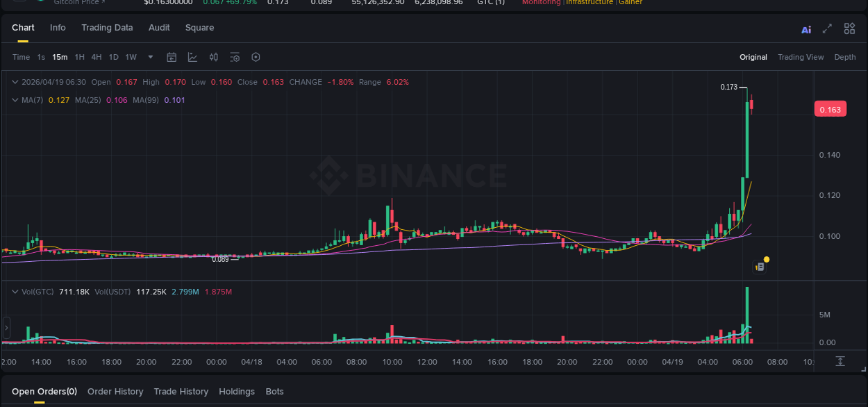This screenshot has width=868, height=407.
Task: Collapse the moving averages MA row
Action: 15,100
